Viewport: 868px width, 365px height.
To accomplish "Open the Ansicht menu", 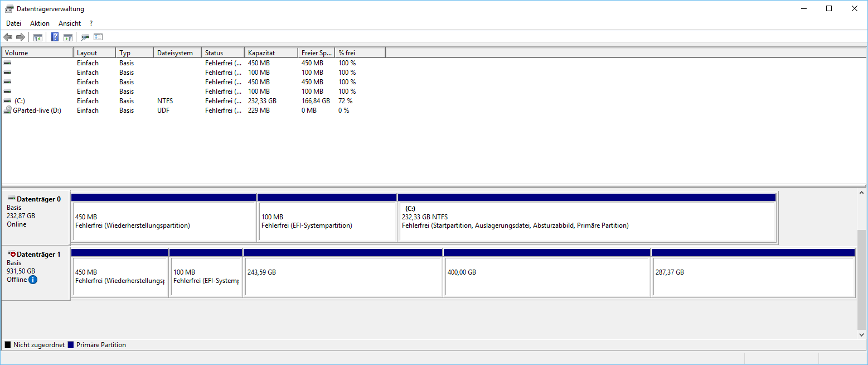I will click(x=70, y=23).
